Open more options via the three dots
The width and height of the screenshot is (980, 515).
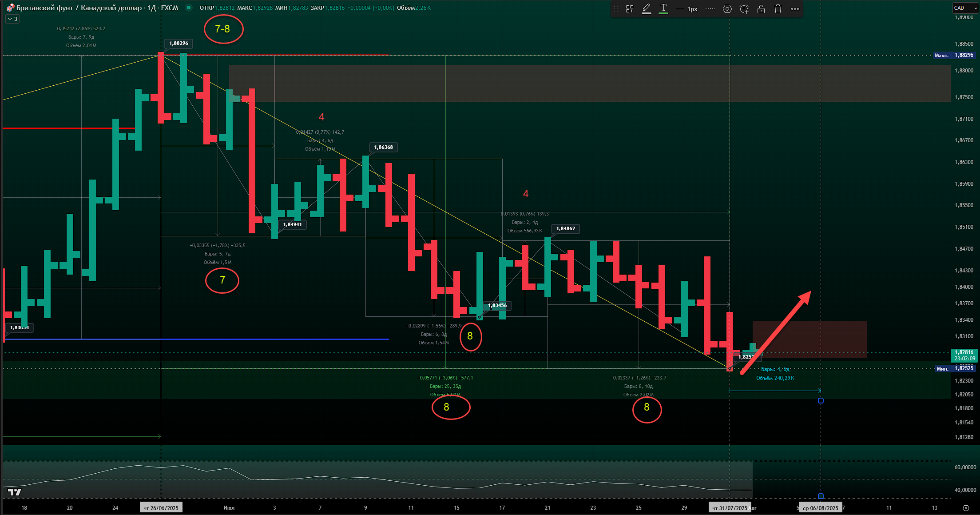coord(795,9)
